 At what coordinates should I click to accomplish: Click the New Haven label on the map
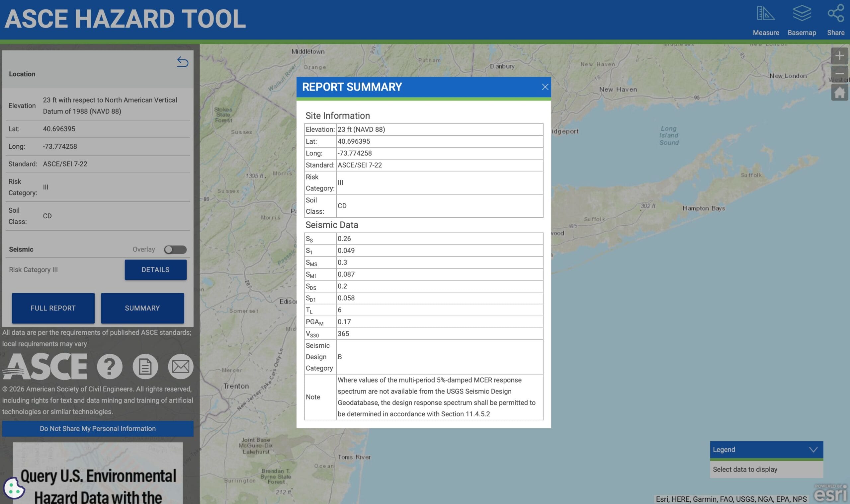pos(618,89)
